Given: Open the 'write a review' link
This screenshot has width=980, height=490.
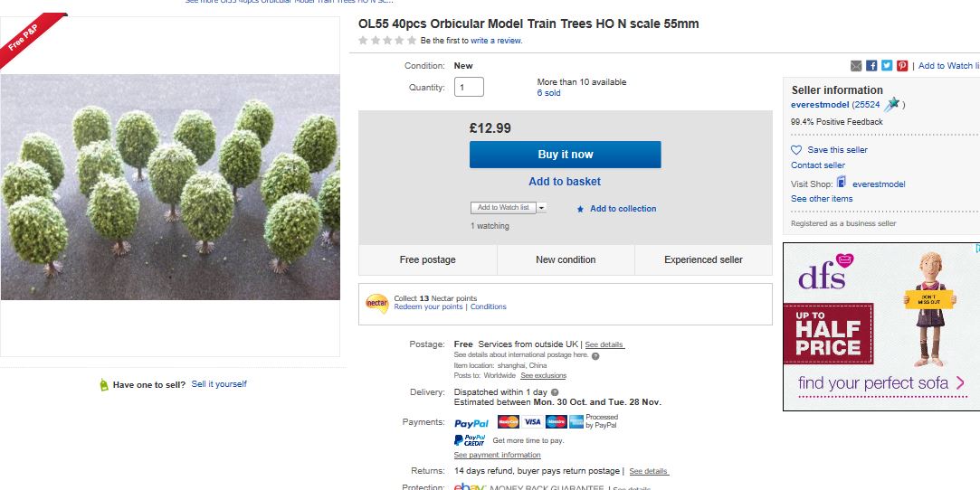Looking at the screenshot, I should [496, 41].
